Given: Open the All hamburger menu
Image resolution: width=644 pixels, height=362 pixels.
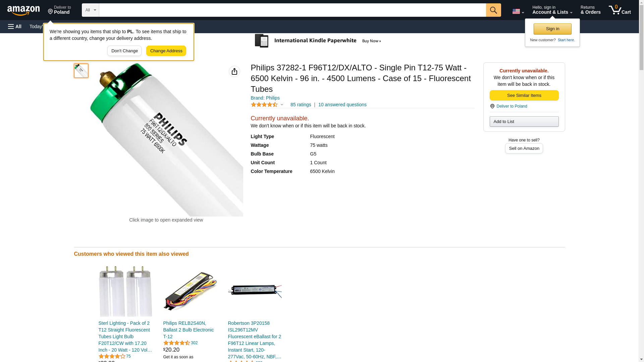Looking at the screenshot, I should coord(15,26).
